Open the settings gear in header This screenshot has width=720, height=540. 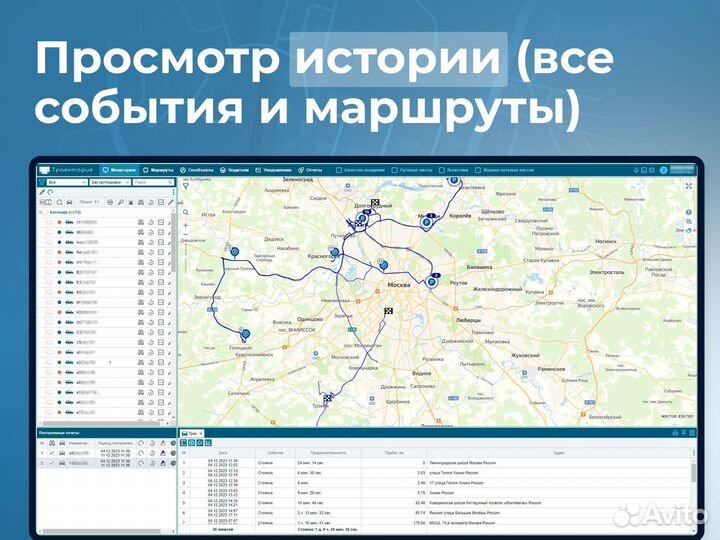tap(652, 170)
